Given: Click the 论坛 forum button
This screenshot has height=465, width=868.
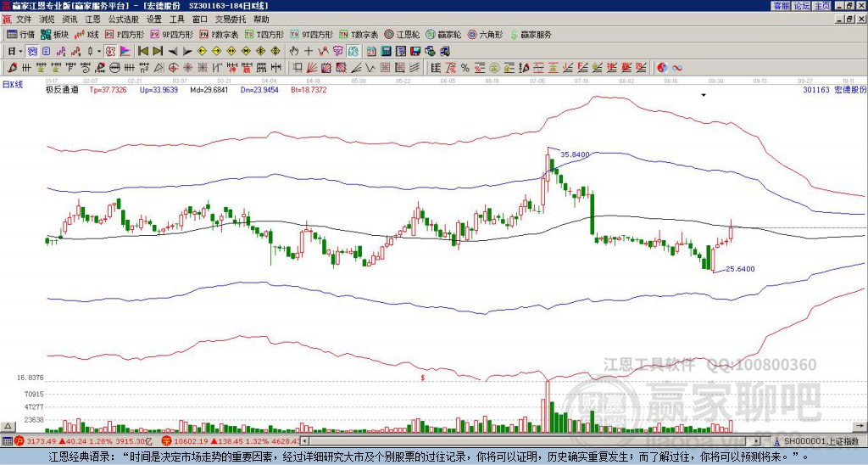Looking at the screenshot, I should coord(801,6).
